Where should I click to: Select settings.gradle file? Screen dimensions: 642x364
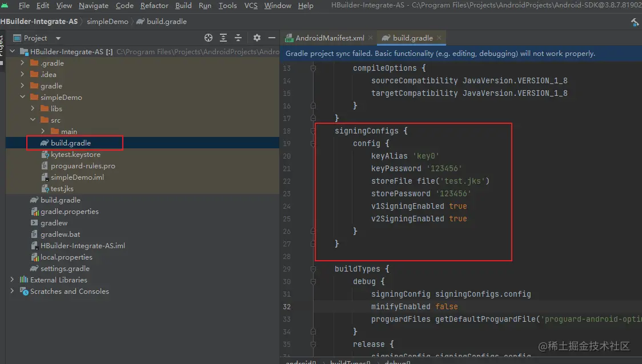pyautogui.click(x=65, y=269)
